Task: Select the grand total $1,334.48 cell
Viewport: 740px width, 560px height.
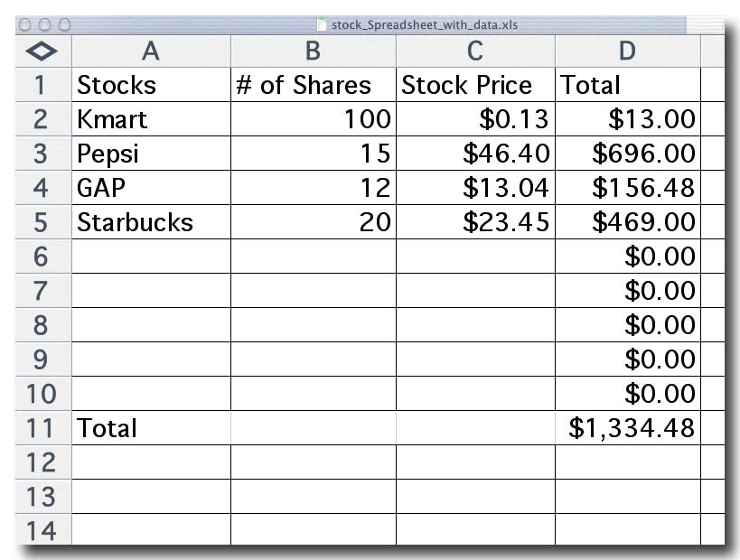Action: [x=628, y=428]
